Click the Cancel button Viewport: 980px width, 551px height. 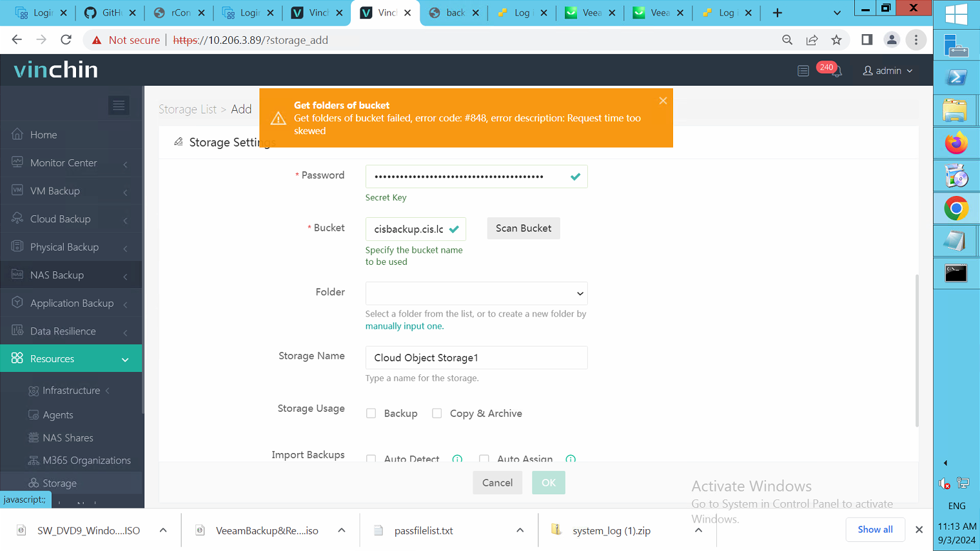(497, 483)
